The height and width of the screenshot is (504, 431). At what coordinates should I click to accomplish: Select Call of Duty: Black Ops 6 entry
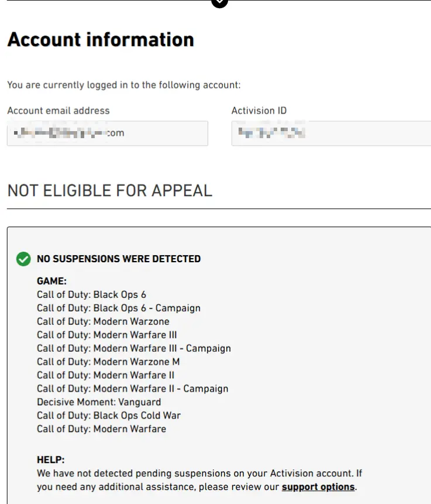(91, 294)
